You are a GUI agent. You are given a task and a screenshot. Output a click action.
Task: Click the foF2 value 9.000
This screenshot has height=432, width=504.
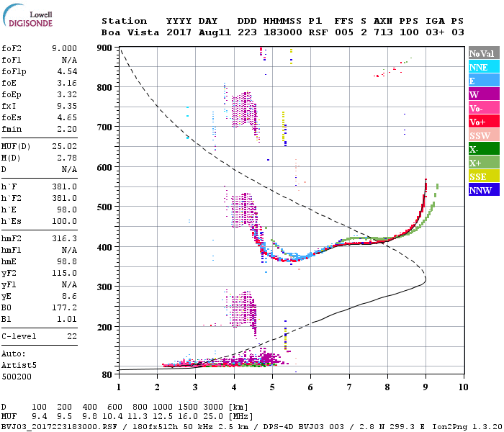click(x=64, y=48)
